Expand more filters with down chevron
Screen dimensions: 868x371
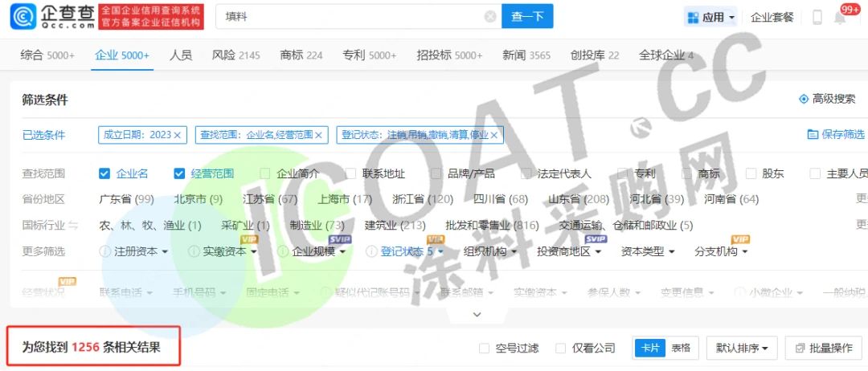pyautogui.click(x=477, y=314)
